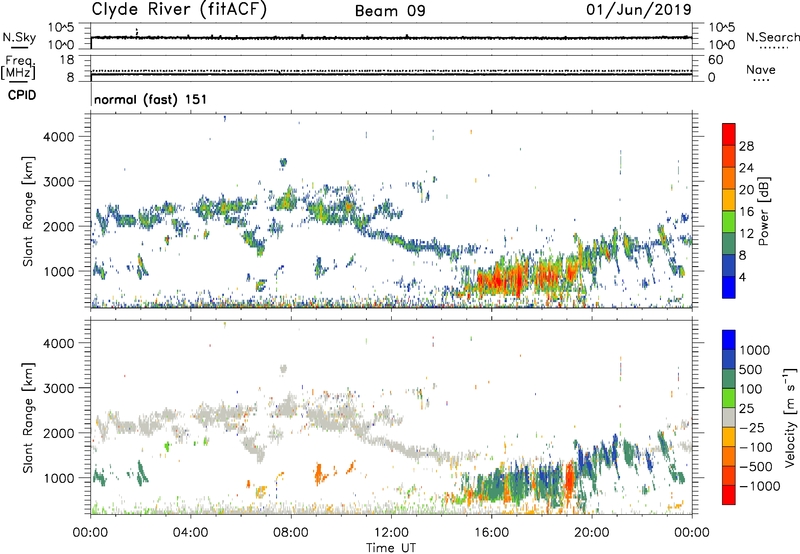The image size is (800, 554).
Task: Click the strong red echo cluster in power panel
Action: pyautogui.click(x=503, y=279)
